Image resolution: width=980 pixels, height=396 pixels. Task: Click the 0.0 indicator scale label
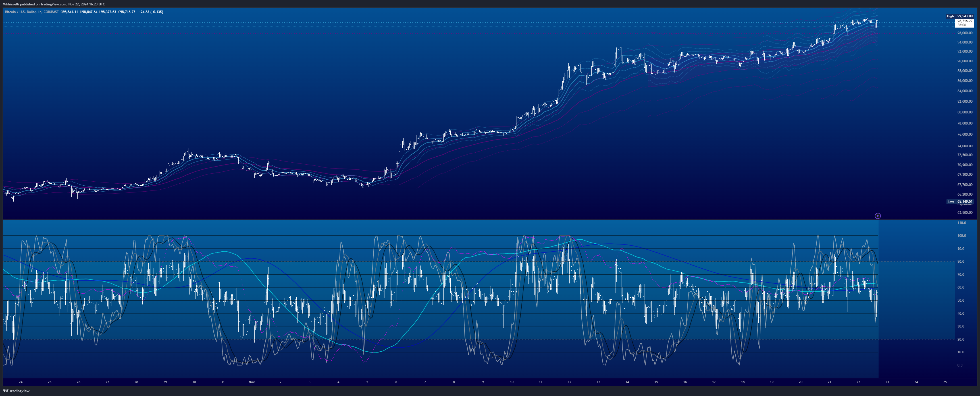click(960, 365)
